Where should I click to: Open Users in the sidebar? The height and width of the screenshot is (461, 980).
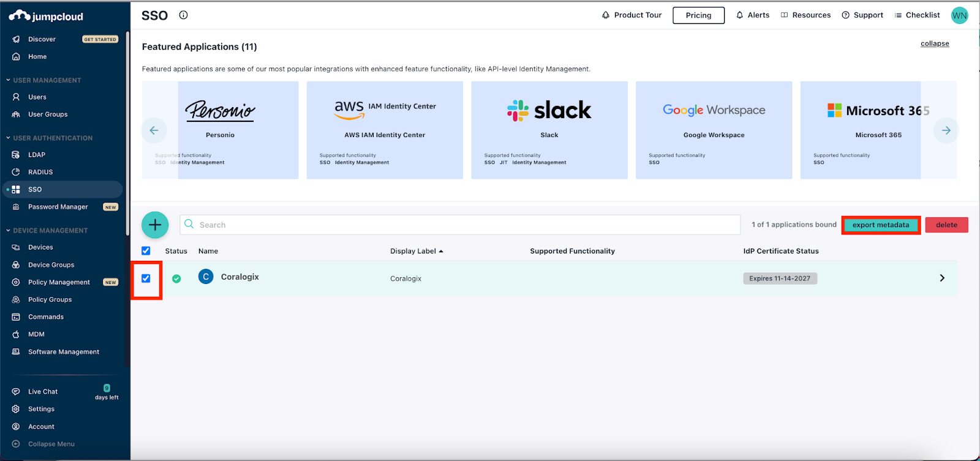coord(37,97)
